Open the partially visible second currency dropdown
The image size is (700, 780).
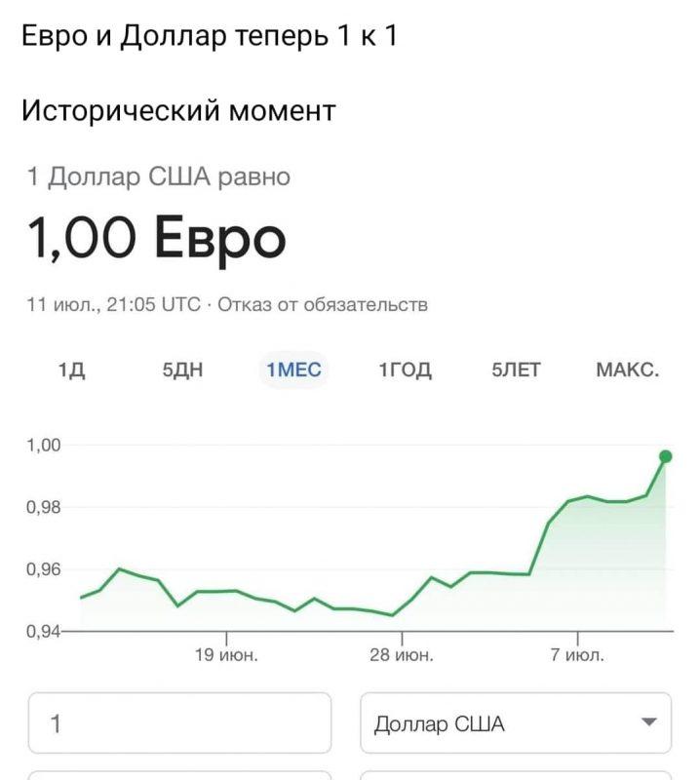click(516, 775)
